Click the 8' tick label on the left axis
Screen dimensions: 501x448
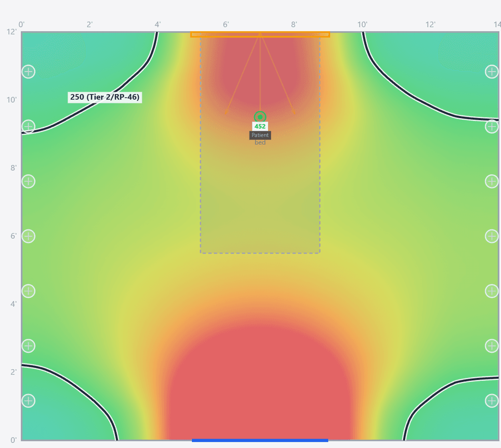14,168
